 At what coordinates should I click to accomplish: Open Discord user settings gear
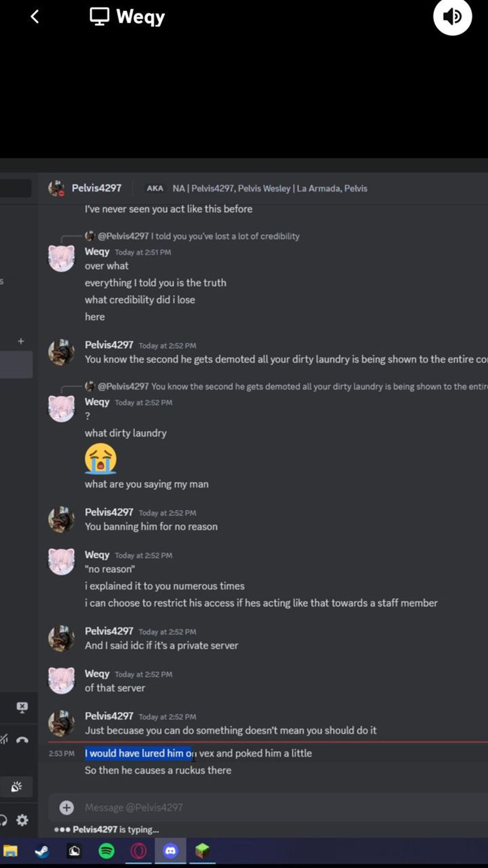click(x=23, y=820)
